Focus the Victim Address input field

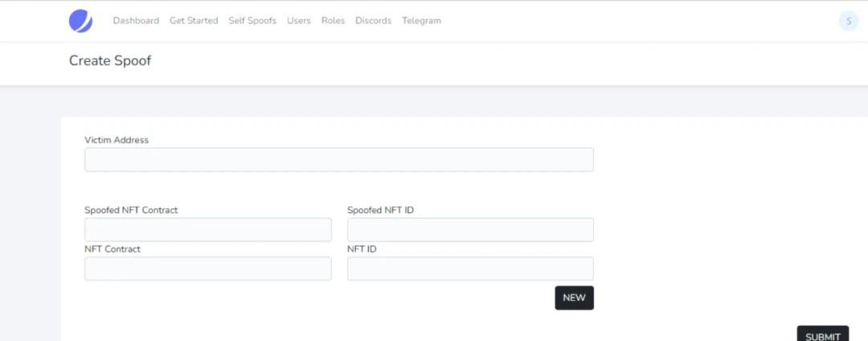coord(338,159)
